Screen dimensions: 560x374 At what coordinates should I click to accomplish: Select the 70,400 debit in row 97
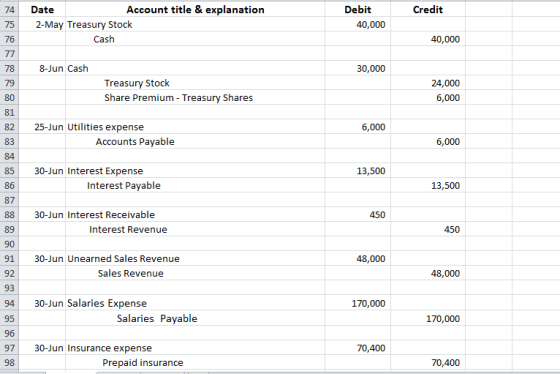tap(358, 348)
